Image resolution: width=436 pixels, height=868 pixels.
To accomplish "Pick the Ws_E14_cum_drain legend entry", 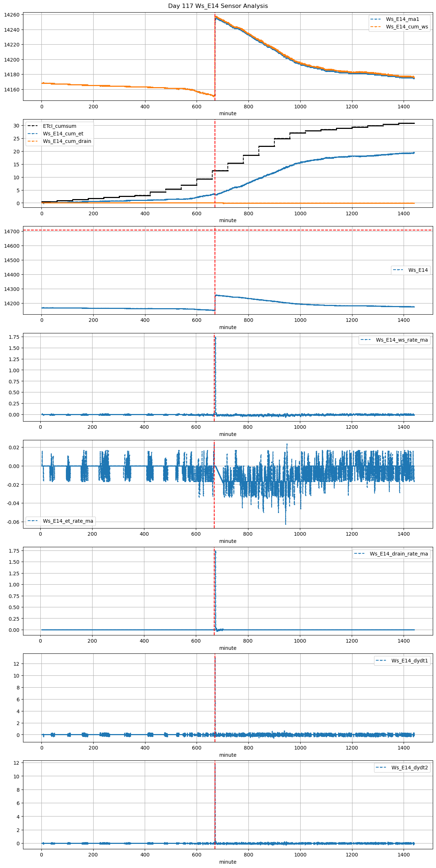I will coord(67,141).
